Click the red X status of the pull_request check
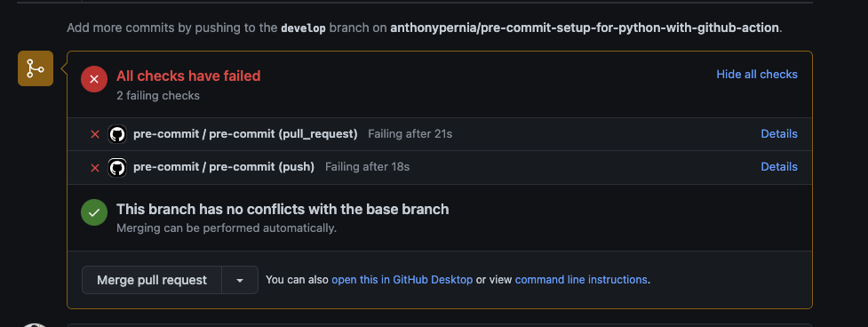868x327 pixels. [95, 134]
